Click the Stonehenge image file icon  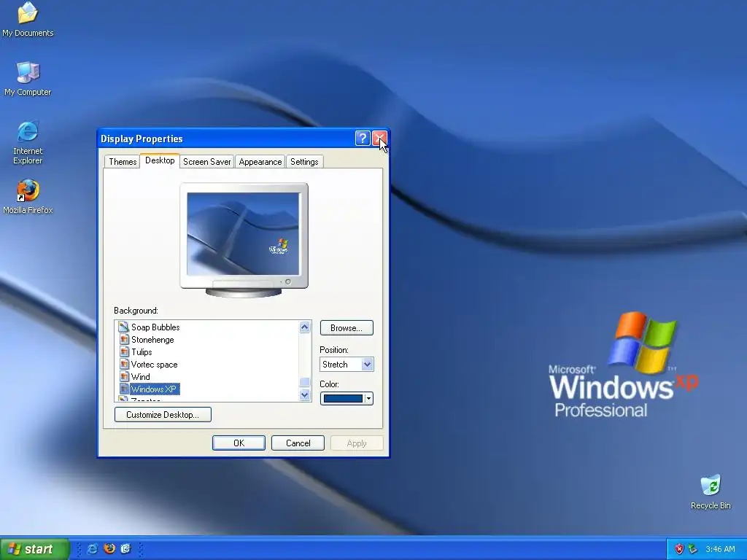pyautogui.click(x=124, y=339)
